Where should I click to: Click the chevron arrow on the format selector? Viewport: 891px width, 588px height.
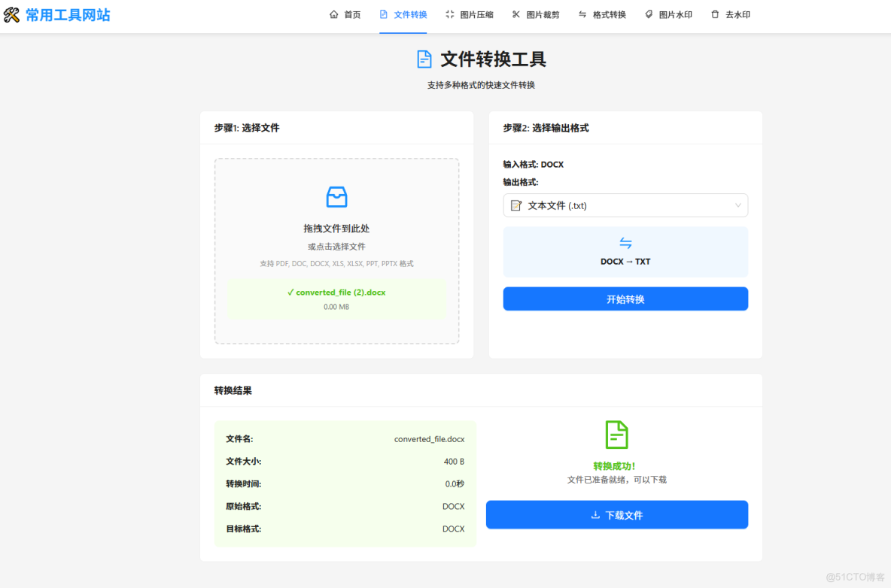[x=739, y=205]
